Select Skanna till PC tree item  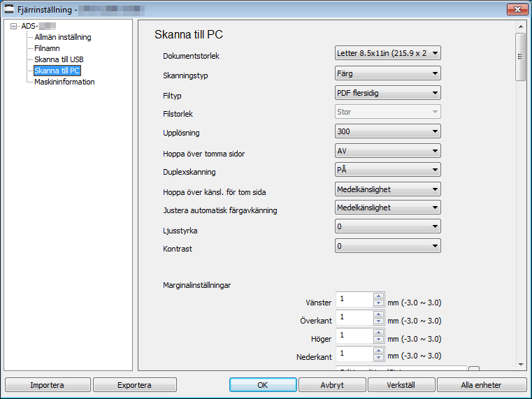click(x=57, y=71)
